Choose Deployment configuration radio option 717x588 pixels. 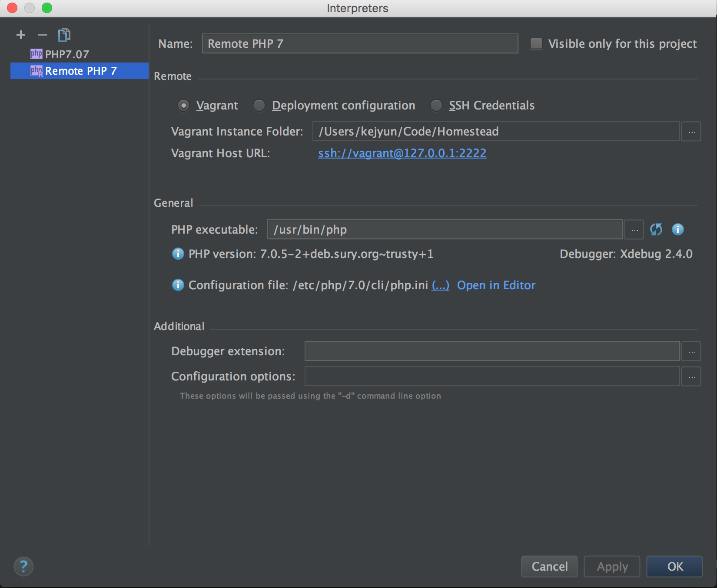pos(259,106)
